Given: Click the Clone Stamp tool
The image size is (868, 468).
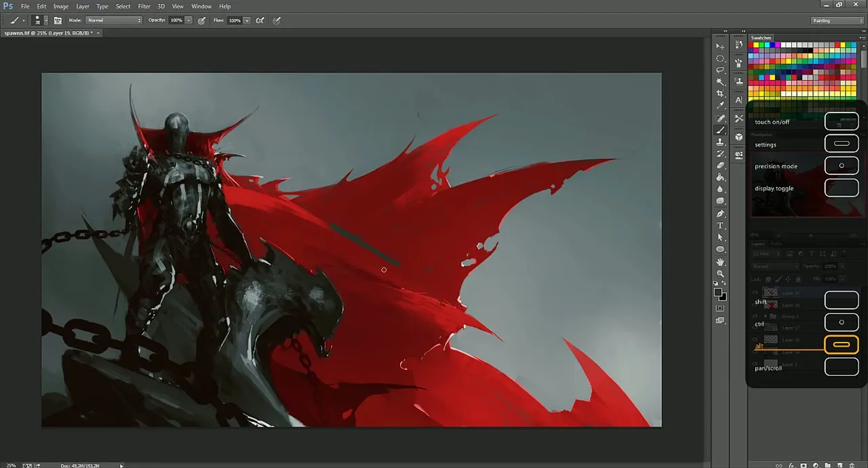Looking at the screenshot, I should pyautogui.click(x=720, y=142).
